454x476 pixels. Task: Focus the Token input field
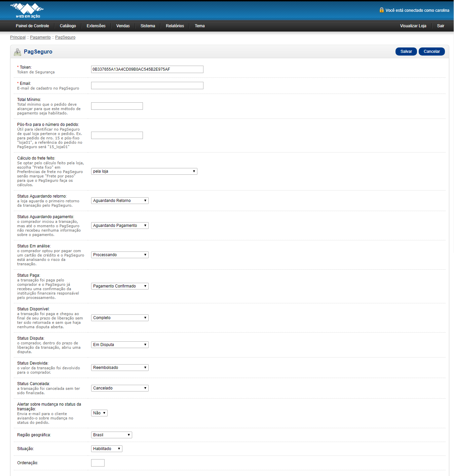point(147,69)
